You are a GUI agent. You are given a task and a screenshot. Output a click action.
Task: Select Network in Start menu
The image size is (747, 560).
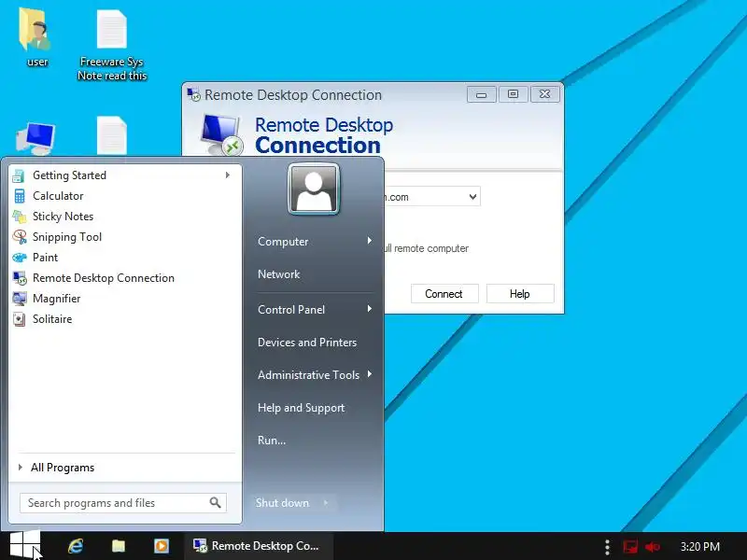point(278,274)
